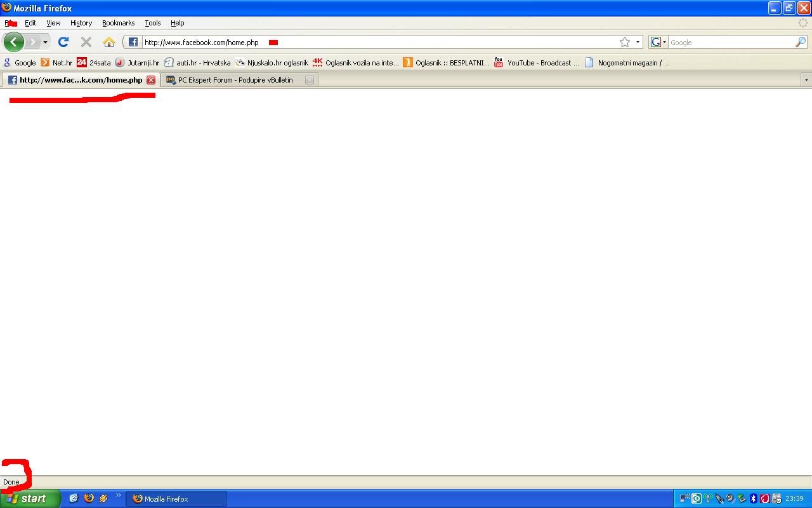Click the wireless antenna tray icon
Screen dimensions: 812x508
point(708,498)
